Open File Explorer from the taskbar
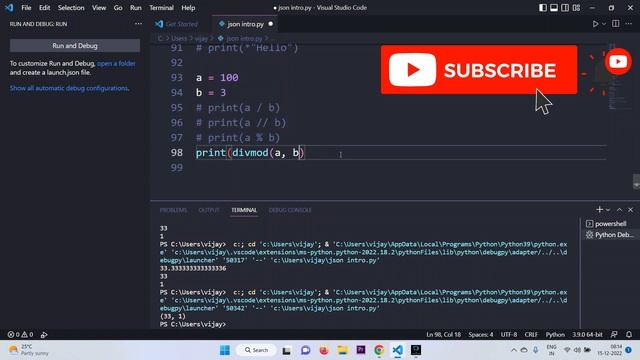Image resolution: width=640 pixels, height=360 pixels. tap(342, 350)
